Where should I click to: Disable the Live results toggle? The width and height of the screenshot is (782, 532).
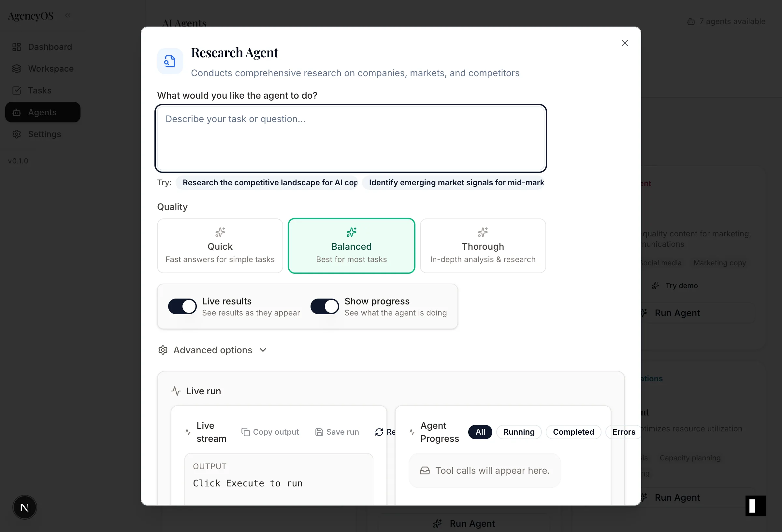pyautogui.click(x=182, y=306)
